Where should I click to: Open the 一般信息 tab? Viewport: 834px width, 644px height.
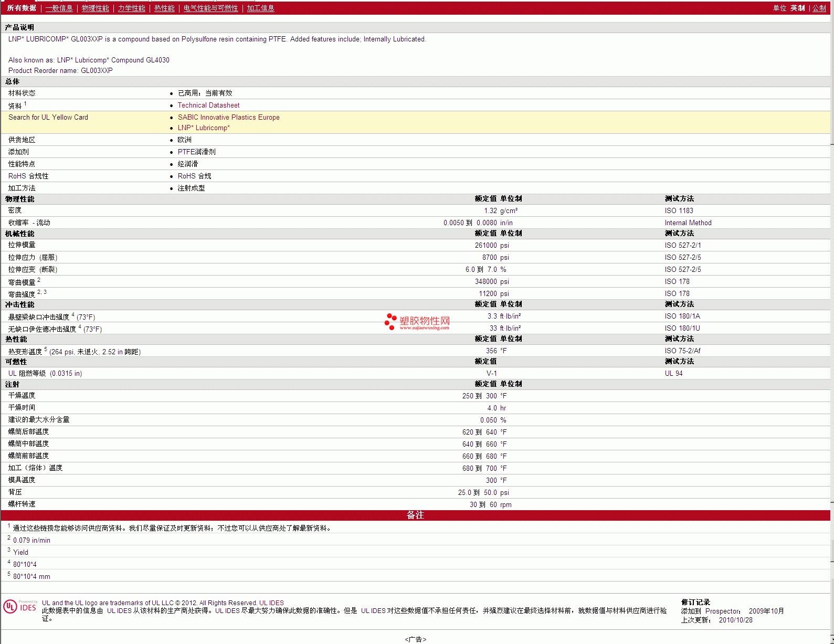coord(59,8)
